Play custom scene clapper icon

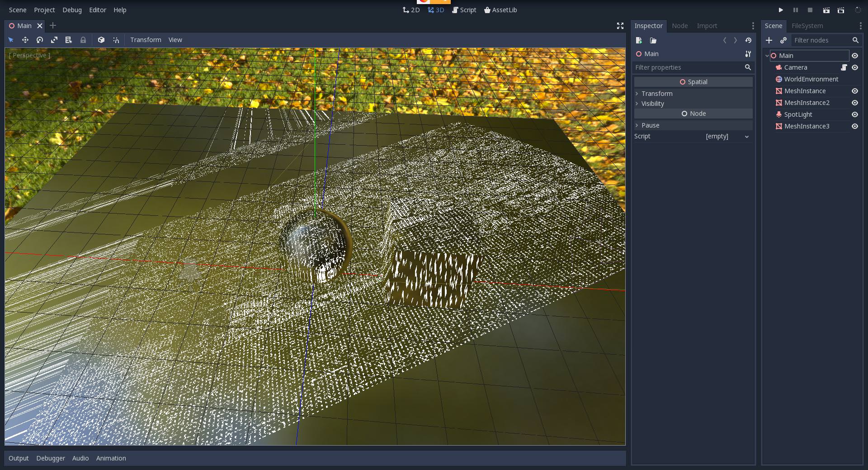pos(841,10)
